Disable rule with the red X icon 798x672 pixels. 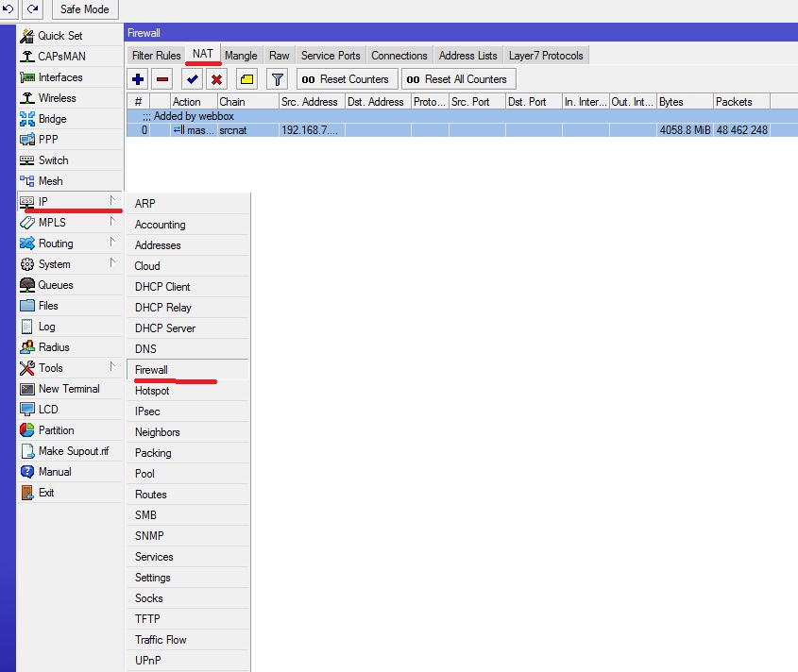pos(216,79)
